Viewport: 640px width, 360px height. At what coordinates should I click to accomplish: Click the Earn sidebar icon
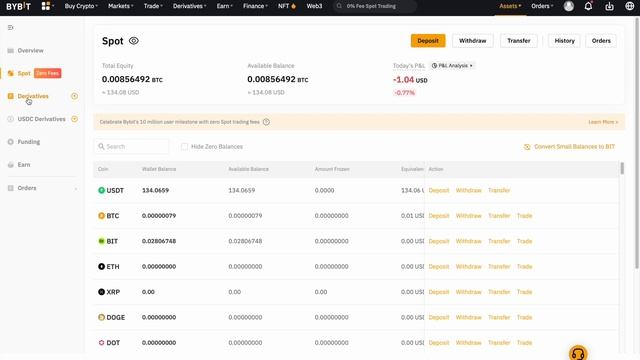click(11, 164)
